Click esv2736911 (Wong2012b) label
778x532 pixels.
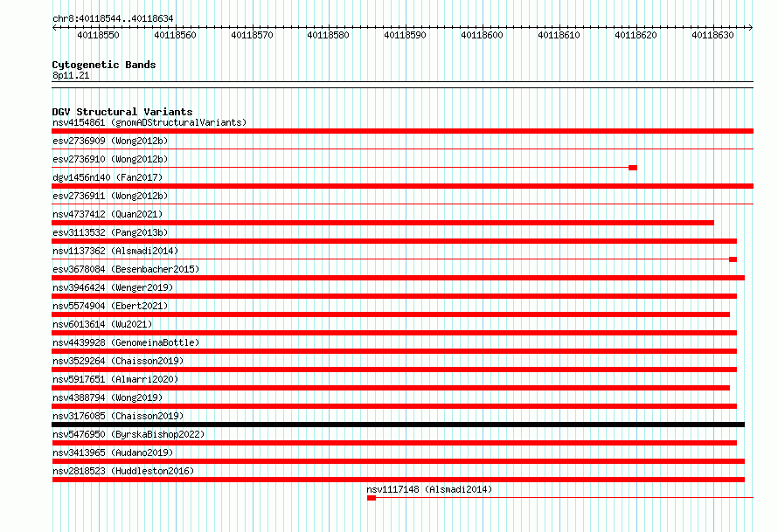pyautogui.click(x=110, y=196)
